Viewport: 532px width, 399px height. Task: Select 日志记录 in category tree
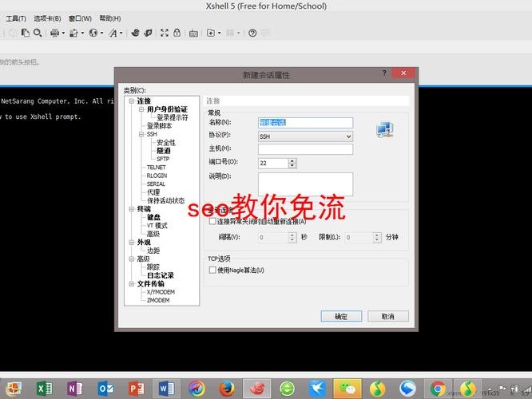[x=161, y=275]
